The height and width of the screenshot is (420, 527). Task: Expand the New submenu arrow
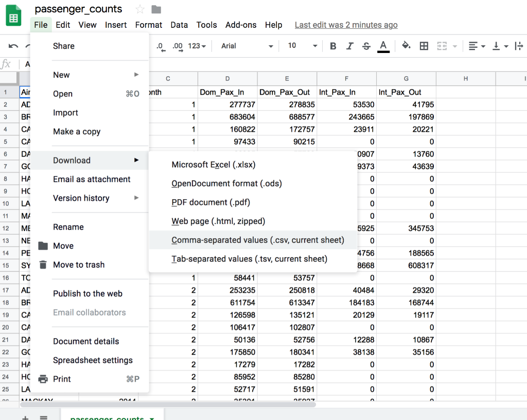click(x=136, y=75)
